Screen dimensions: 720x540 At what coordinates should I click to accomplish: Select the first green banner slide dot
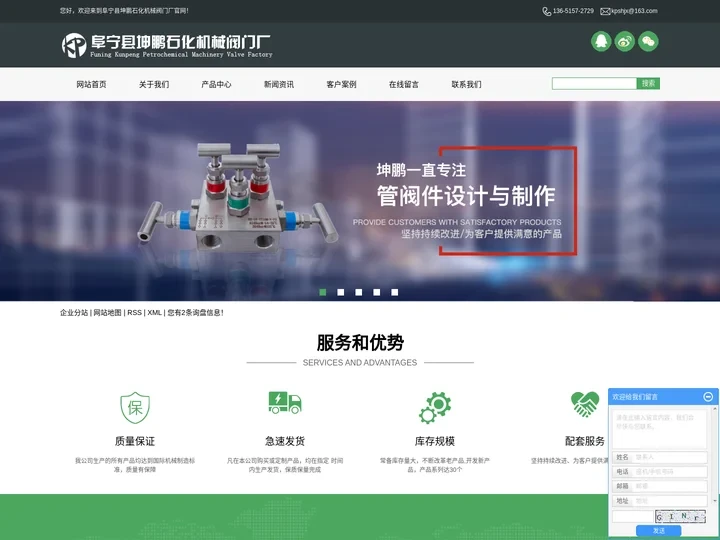tap(323, 292)
